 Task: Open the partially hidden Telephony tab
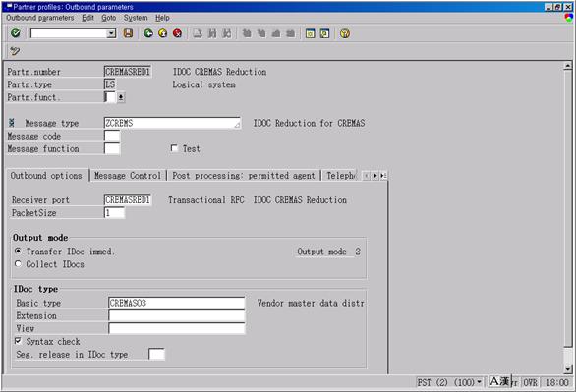[x=341, y=176]
